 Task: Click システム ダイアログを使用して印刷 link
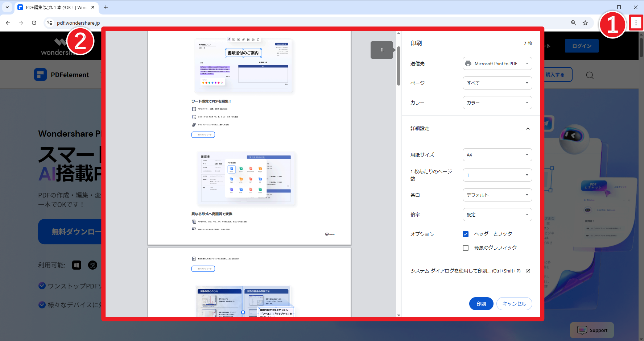pyautogui.click(x=465, y=271)
